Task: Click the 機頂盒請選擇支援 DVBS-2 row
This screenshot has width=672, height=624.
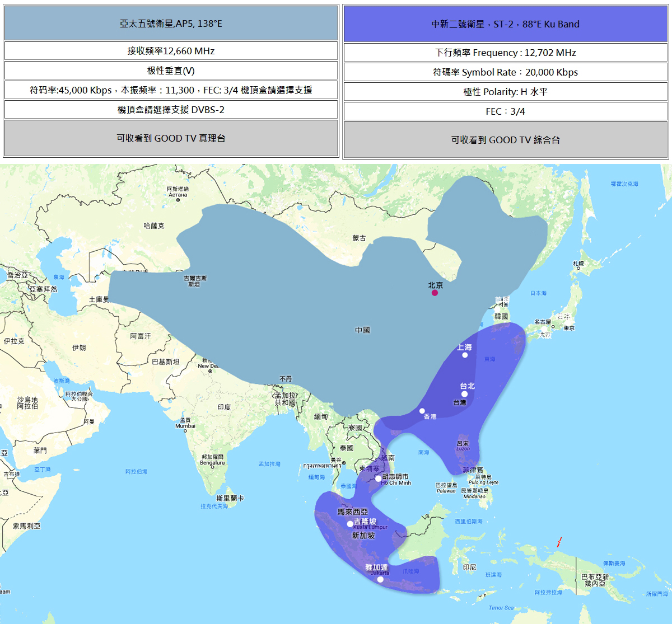Action: (171, 110)
